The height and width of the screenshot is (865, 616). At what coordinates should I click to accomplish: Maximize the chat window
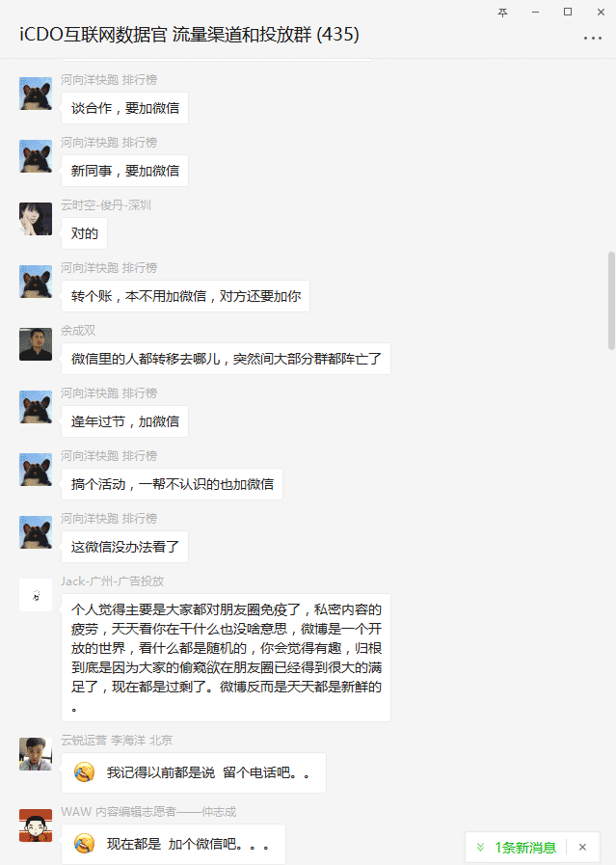coord(568,12)
